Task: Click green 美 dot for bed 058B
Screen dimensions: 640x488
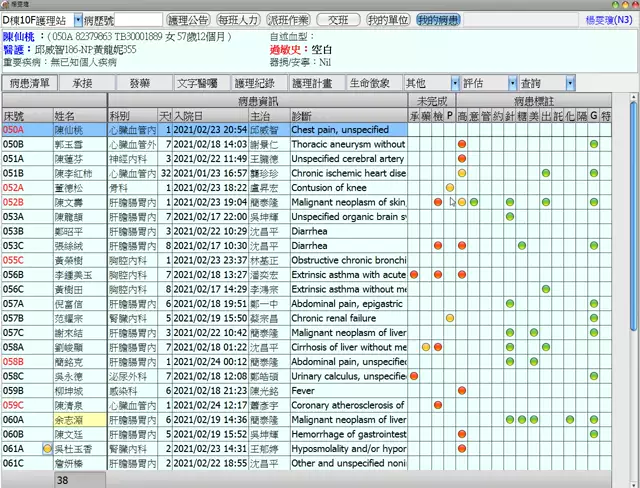Action: pos(534,362)
